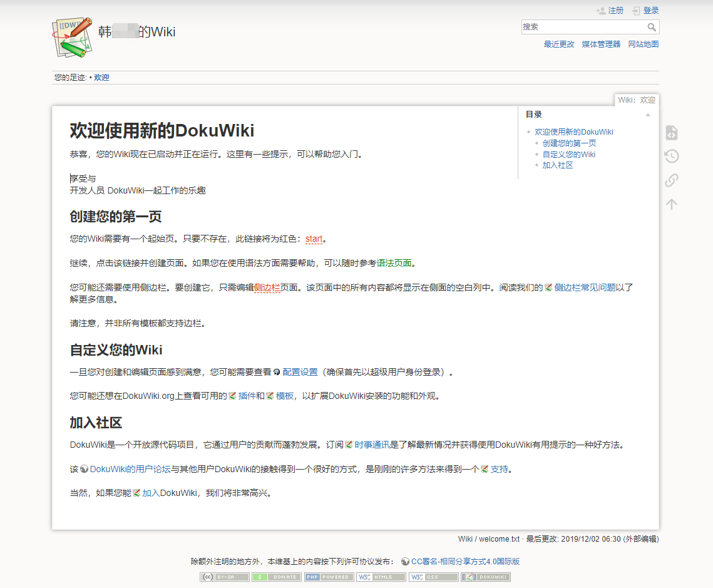Open the 侧边栏常见问题 link
This screenshot has height=588, width=713.
click(585, 287)
